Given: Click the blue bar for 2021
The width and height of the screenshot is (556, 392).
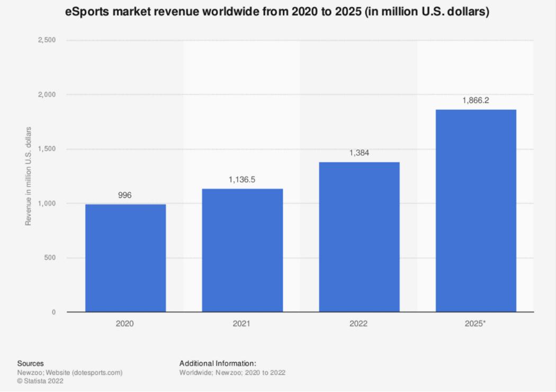Looking at the screenshot, I should [242, 250].
